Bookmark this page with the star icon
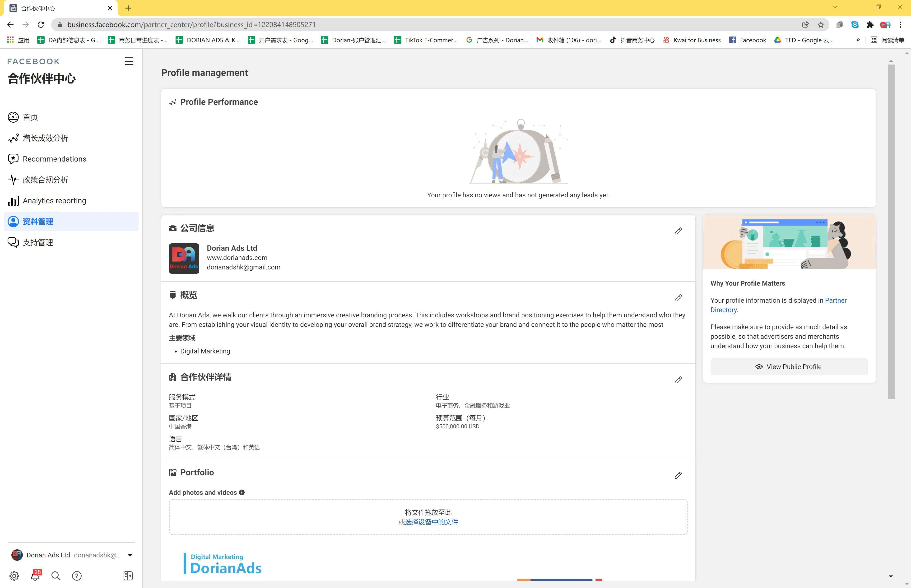 point(821,24)
